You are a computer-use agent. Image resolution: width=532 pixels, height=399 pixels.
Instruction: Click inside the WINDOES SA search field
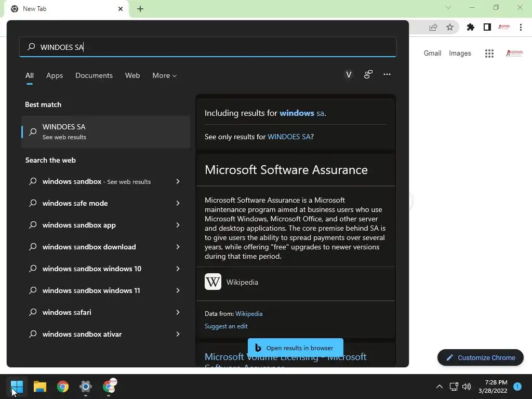tap(208, 47)
